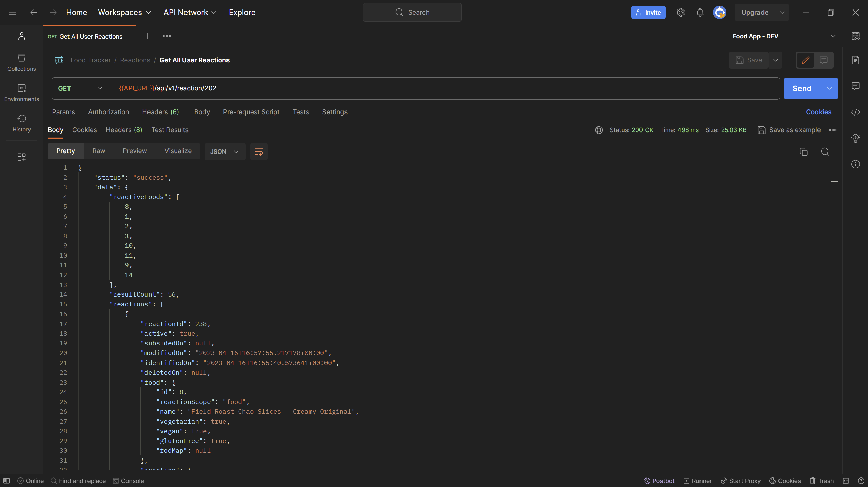Go forward with the right arrow
Screen dimensions: 868x488
(53, 13)
